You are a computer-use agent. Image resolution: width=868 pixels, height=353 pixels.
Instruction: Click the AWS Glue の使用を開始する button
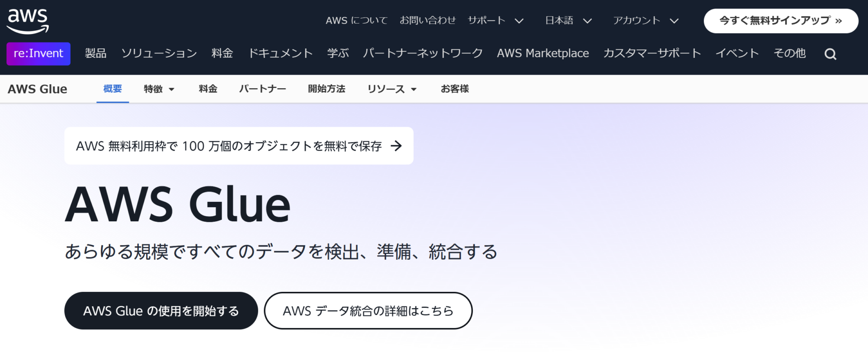pyautogui.click(x=161, y=311)
